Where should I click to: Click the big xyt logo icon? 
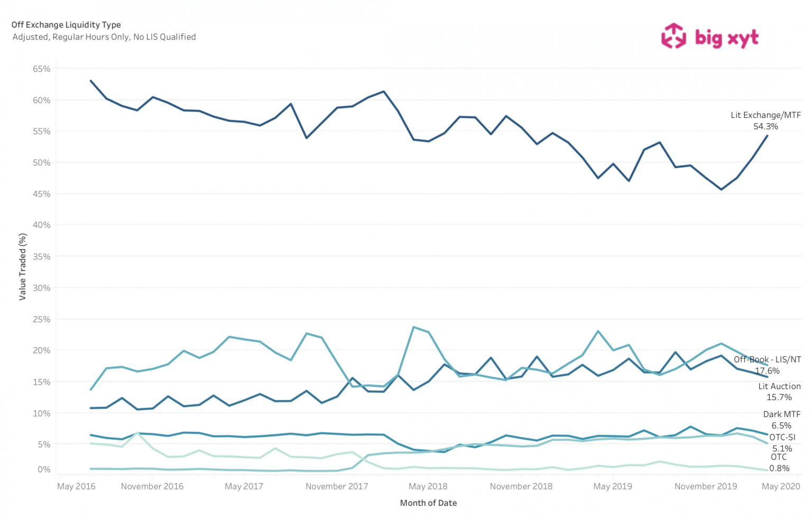coord(673,36)
